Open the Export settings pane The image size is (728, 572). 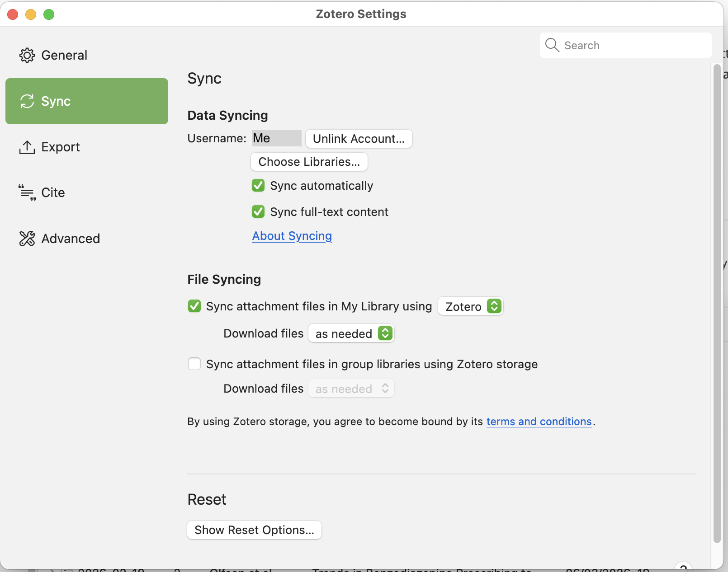(x=87, y=147)
